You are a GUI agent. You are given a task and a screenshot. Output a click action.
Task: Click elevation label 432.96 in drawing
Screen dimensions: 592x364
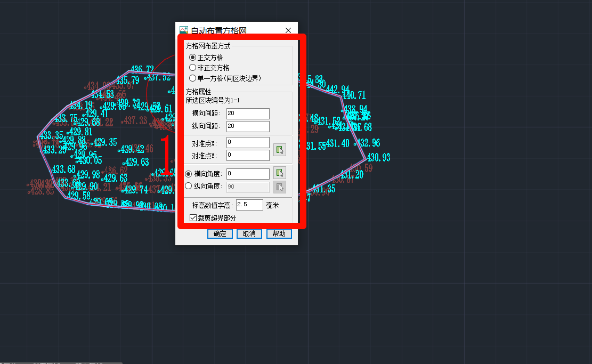click(369, 143)
